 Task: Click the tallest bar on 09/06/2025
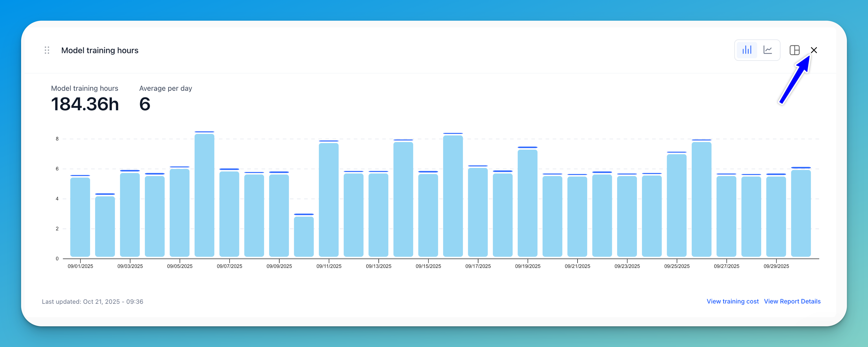click(x=204, y=196)
